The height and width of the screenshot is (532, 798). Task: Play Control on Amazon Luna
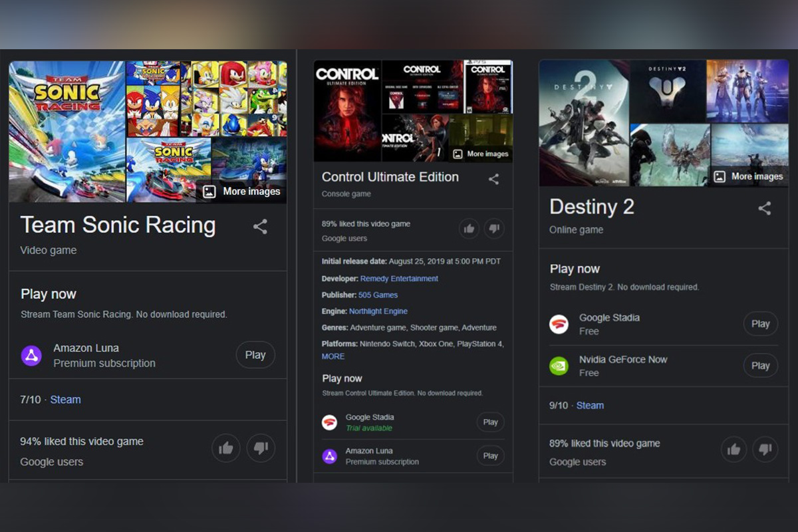coord(491,456)
